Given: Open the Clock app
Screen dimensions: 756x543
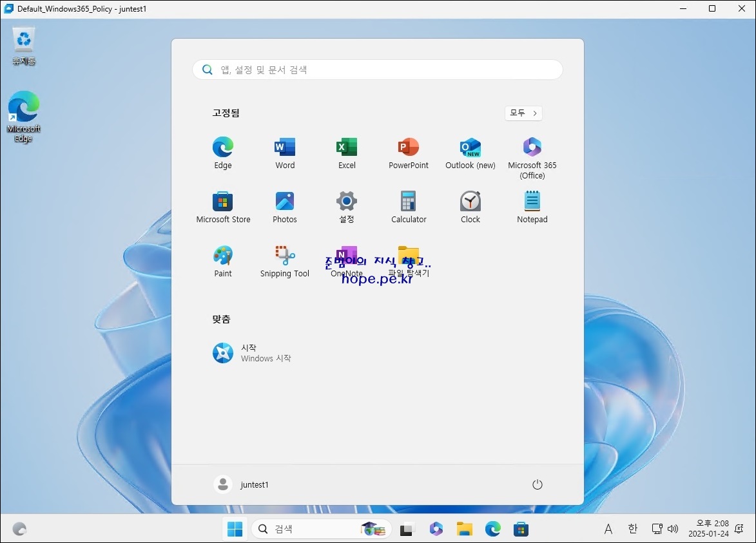Looking at the screenshot, I should click(x=470, y=207).
